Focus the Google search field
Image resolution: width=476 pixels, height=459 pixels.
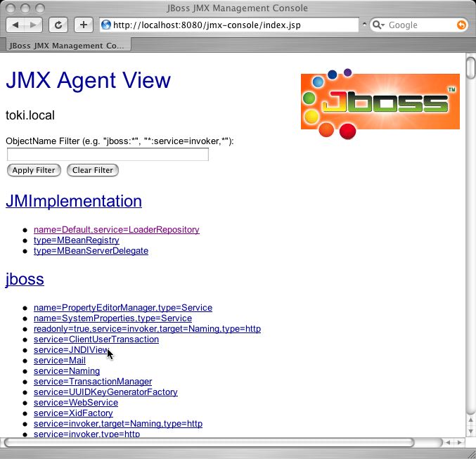tap(420, 25)
